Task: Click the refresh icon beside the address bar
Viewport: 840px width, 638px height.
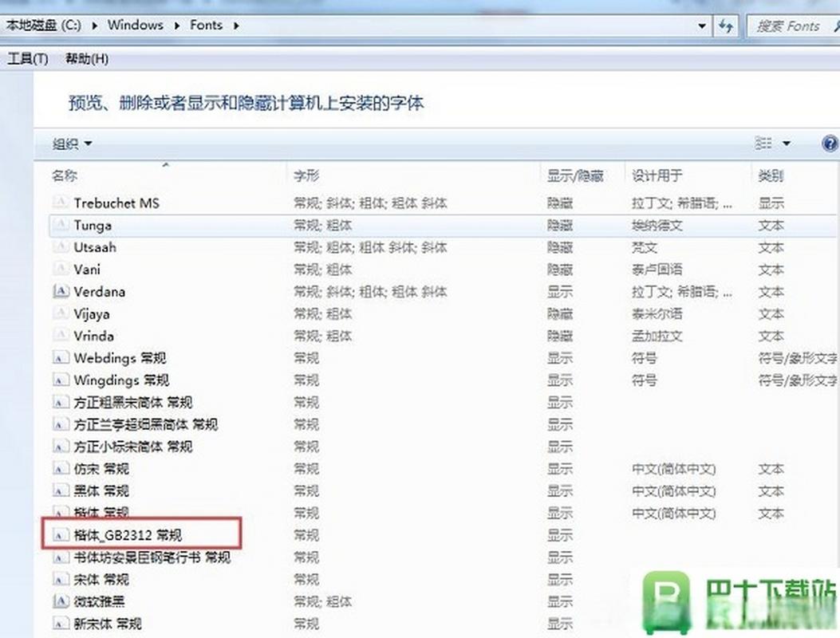Action: 726,26
